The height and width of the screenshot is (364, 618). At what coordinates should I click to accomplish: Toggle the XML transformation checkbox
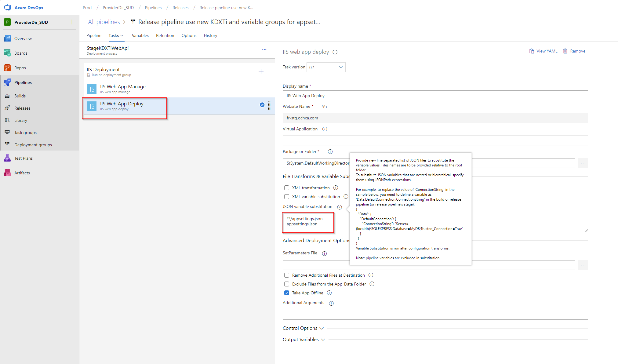tap(286, 187)
